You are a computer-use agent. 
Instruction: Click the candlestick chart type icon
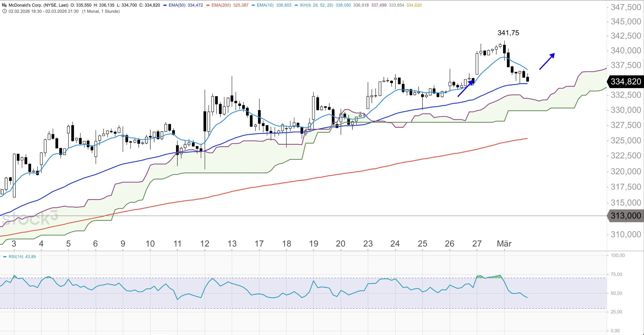[x=4, y=5]
